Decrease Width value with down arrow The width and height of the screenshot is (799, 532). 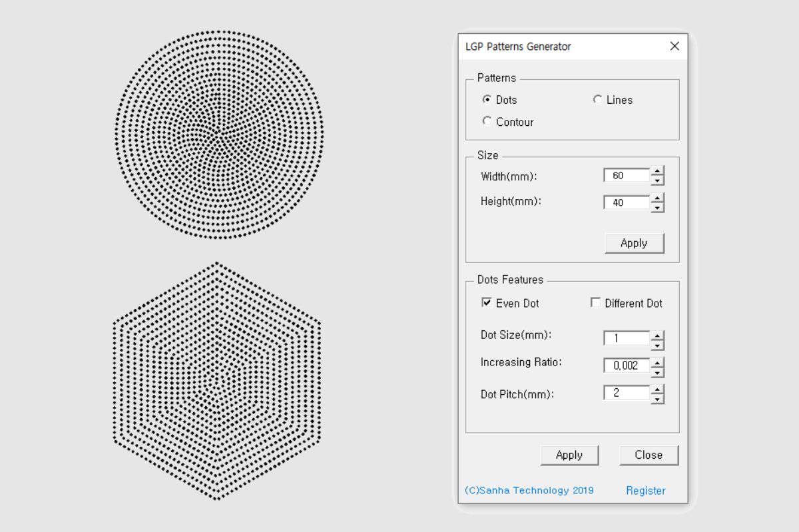pyautogui.click(x=657, y=181)
